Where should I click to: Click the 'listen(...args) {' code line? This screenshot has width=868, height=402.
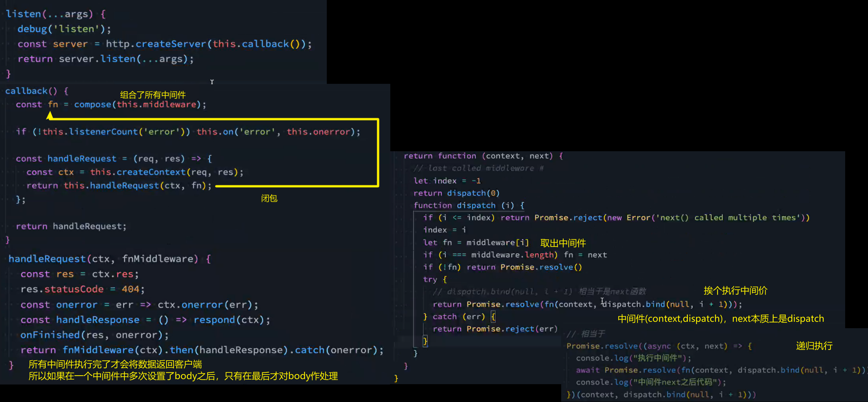click(x=56, y=14)
